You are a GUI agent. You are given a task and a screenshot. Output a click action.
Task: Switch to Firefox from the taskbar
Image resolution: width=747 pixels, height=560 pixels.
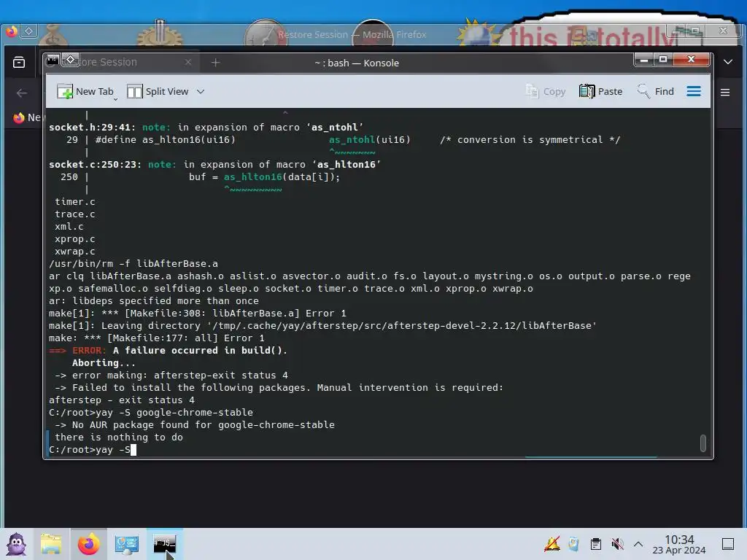pyautogui.click(x=88, y=544)
